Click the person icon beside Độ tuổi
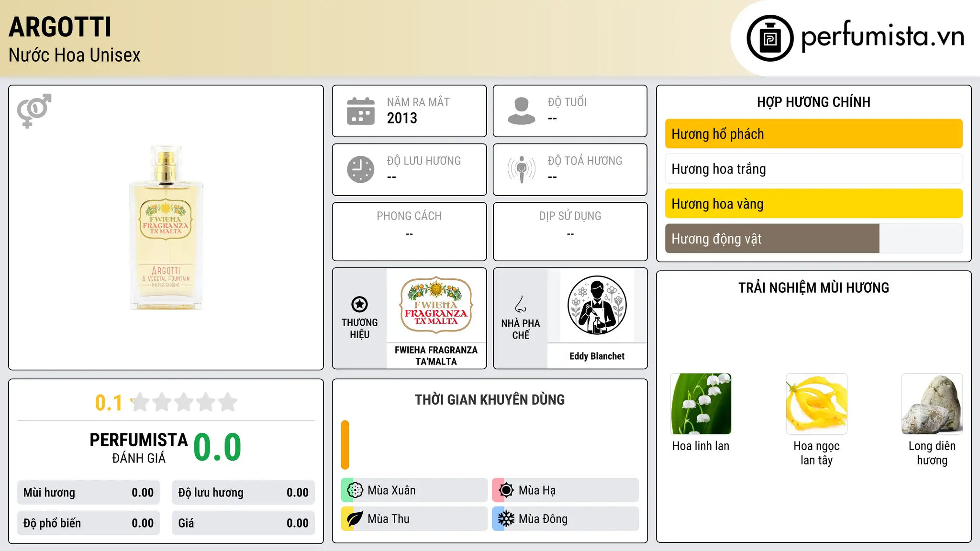 tap(522, 111)
